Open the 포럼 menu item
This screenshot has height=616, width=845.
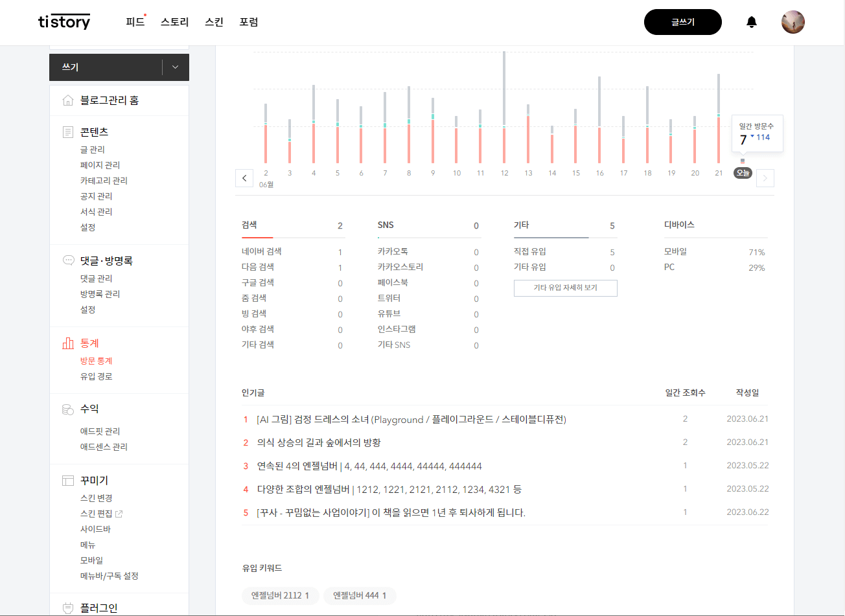[249, 21]
